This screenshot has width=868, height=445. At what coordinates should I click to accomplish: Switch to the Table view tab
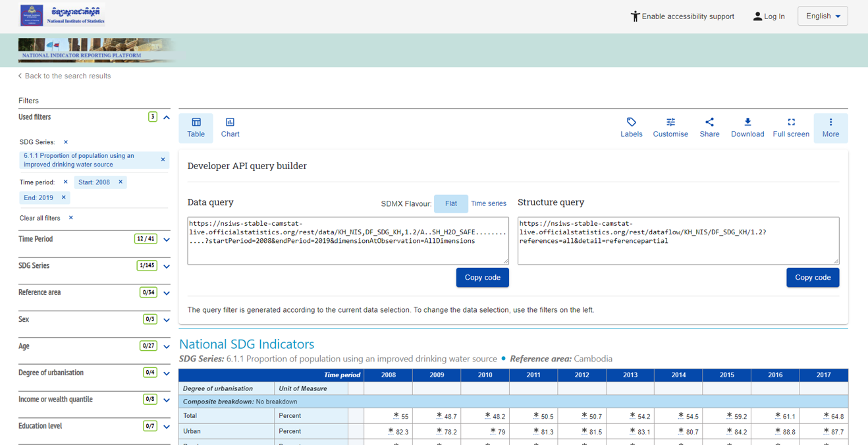(196, 128)
